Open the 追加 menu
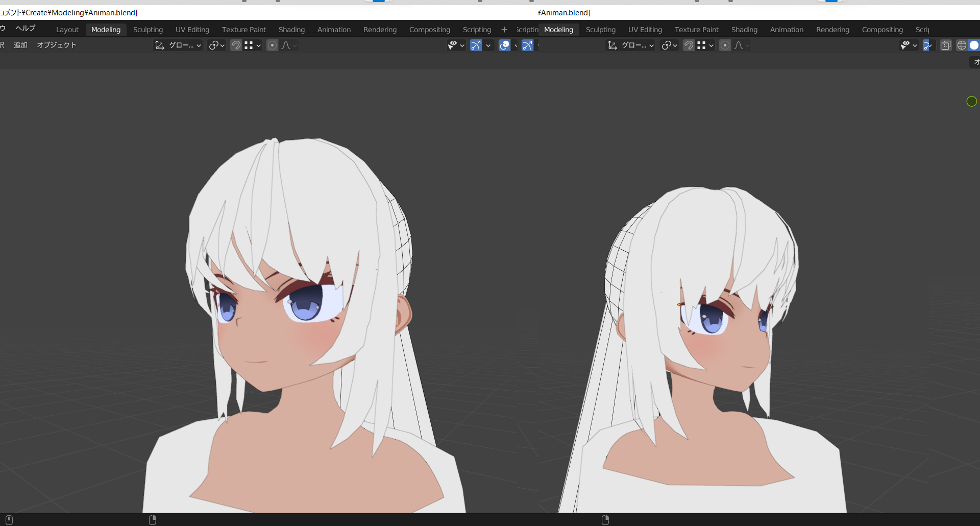The height and width of the screenshot is (526, 980). coord(20,45)
